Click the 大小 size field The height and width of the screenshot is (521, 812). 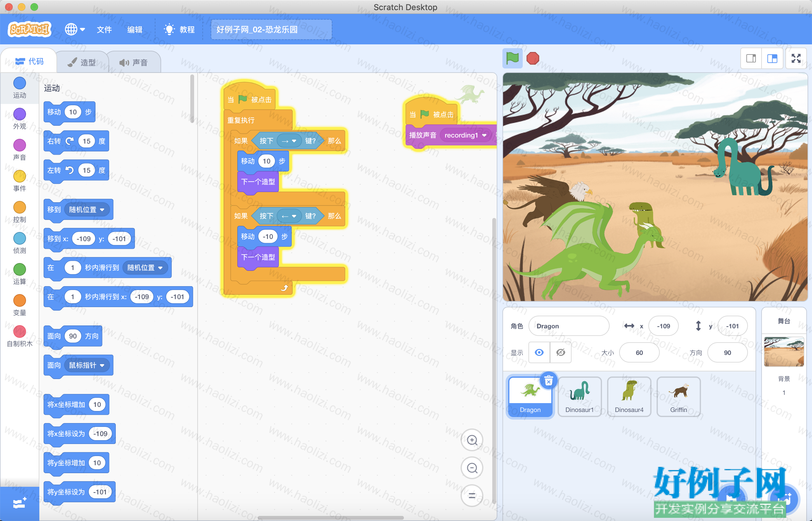639,352
